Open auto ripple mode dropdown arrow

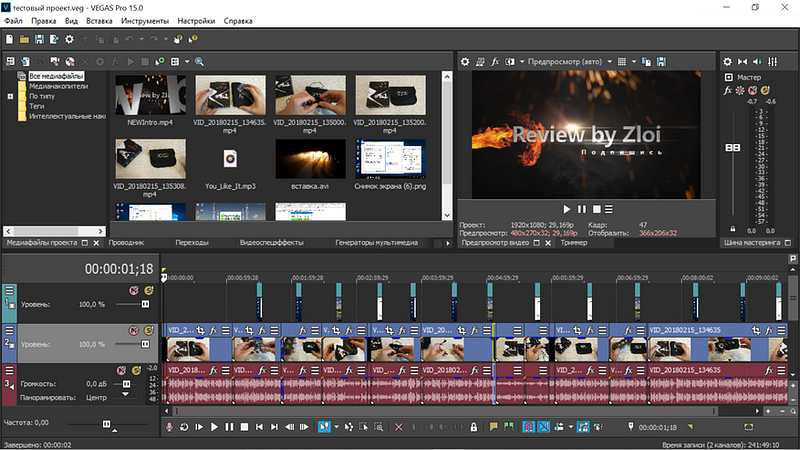coord(570,427)
